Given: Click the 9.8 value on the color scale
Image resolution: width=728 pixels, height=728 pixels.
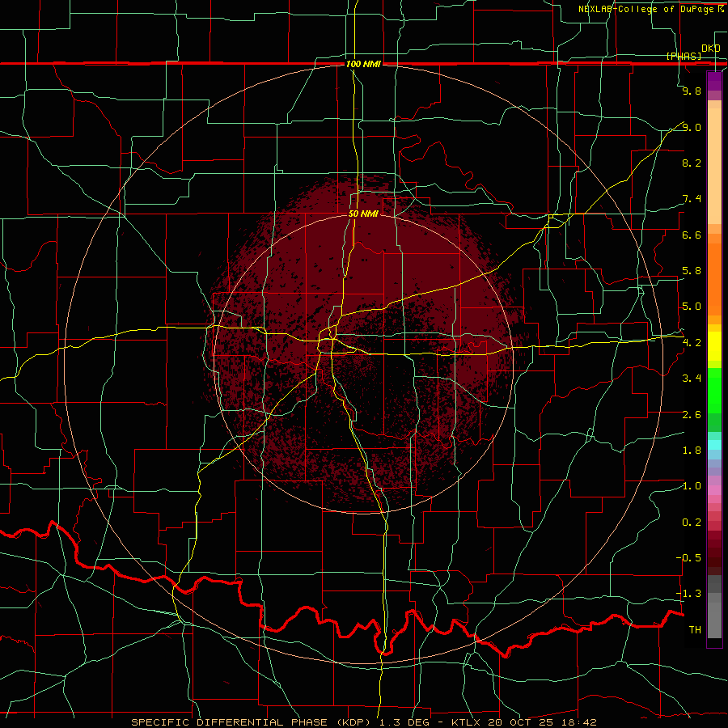Looking at the screenshot, I should click(x=692, y=91).
